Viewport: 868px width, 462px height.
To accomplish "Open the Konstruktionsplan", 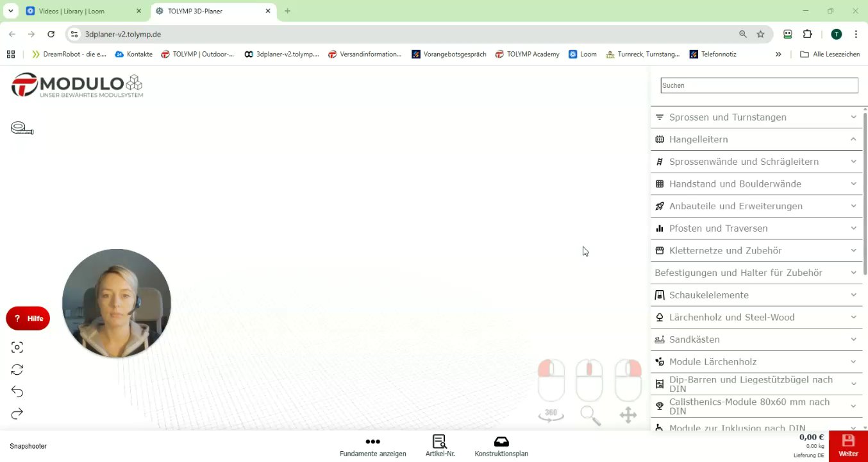I will [501, 447].
